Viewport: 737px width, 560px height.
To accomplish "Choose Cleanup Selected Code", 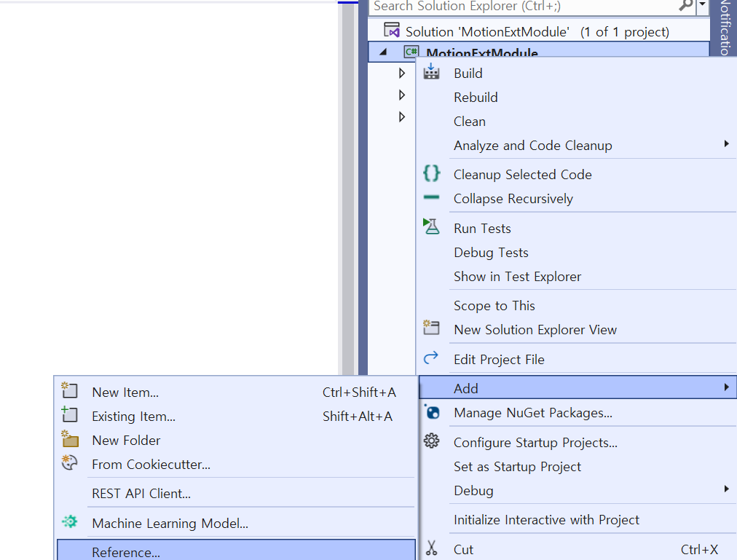I will pyautogui.click(x=578, y=175).
